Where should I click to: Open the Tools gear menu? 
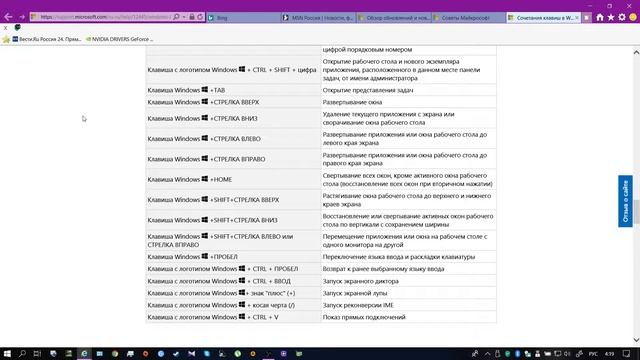coord(622,17)
